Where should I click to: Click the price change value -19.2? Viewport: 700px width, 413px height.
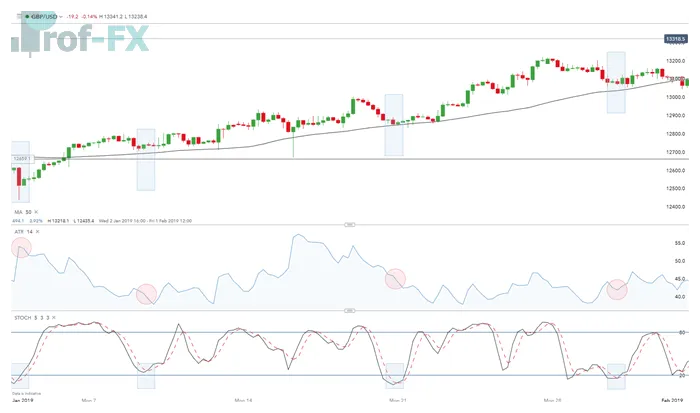[x=72, y=17]
